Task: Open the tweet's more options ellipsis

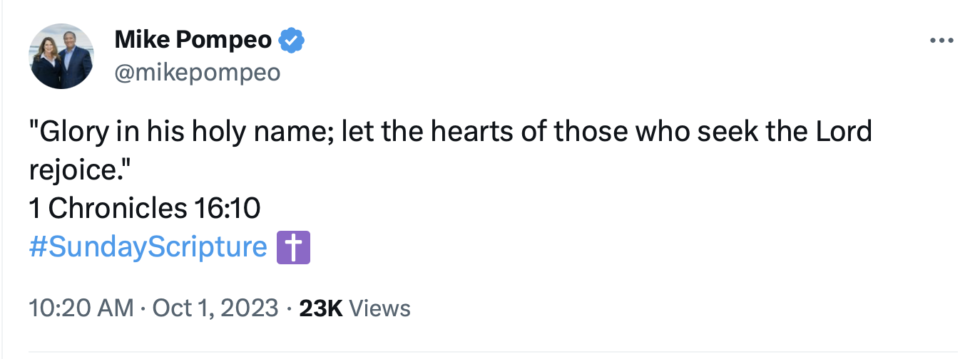Action: 941,41
